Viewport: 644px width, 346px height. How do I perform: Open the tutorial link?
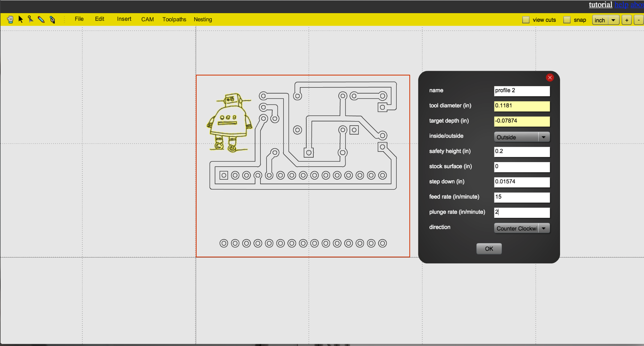(x=600, y=5)
